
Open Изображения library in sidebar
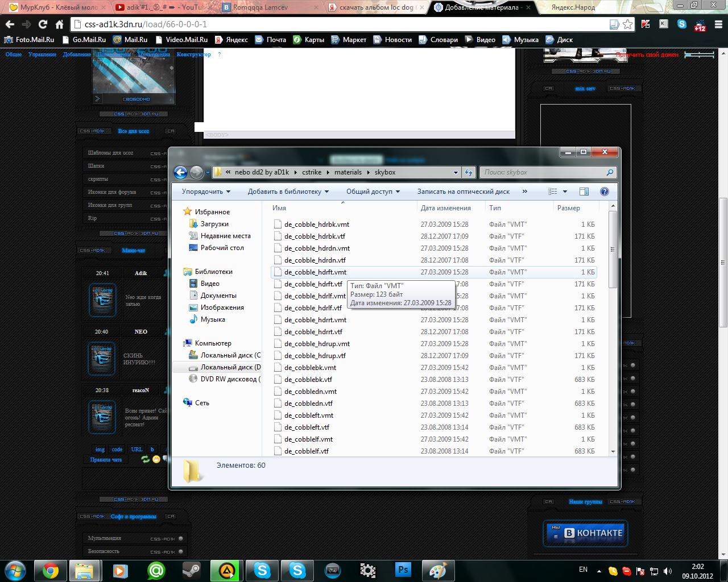(222, 307)
